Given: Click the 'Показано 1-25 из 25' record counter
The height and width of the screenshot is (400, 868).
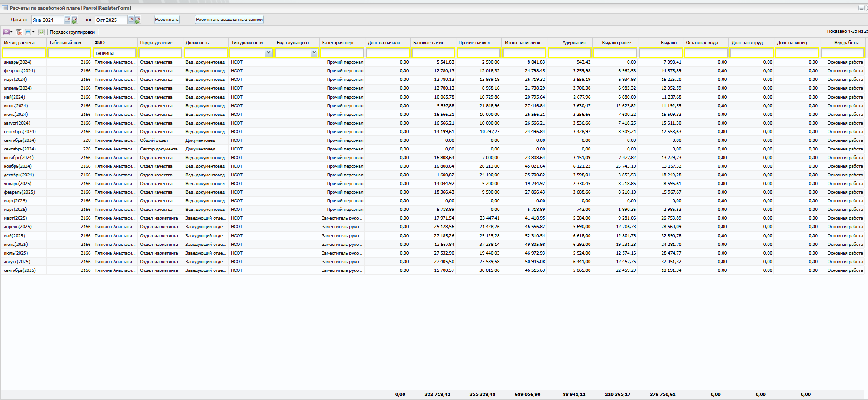Looking at the screenshot, I should (x=847, y=31).
